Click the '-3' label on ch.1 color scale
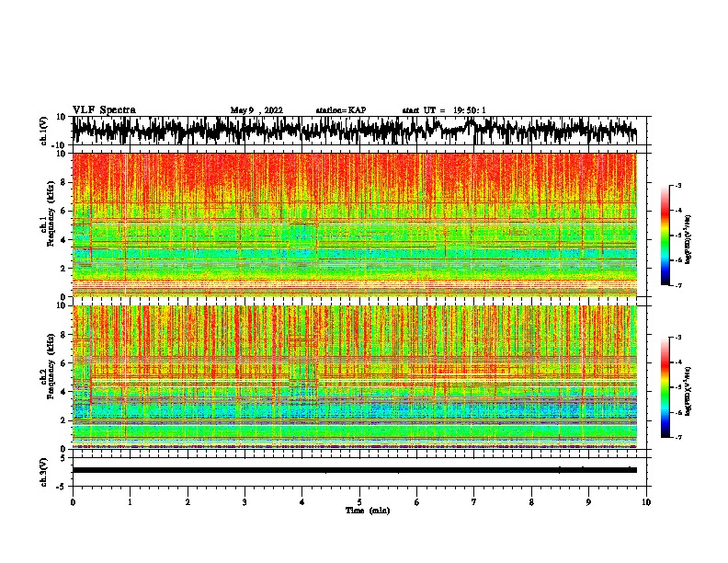This screenshot has height=563, width=728. click(x=677, y=185)
